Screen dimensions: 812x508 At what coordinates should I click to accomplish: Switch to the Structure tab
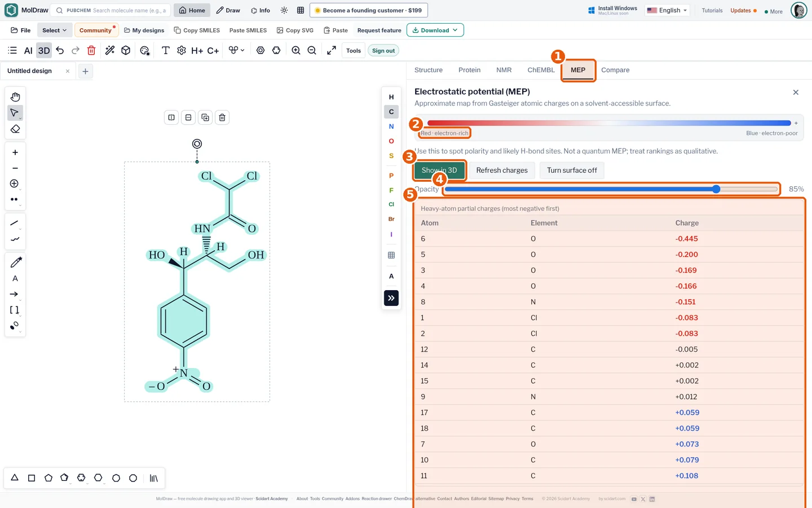click(429, 70)
